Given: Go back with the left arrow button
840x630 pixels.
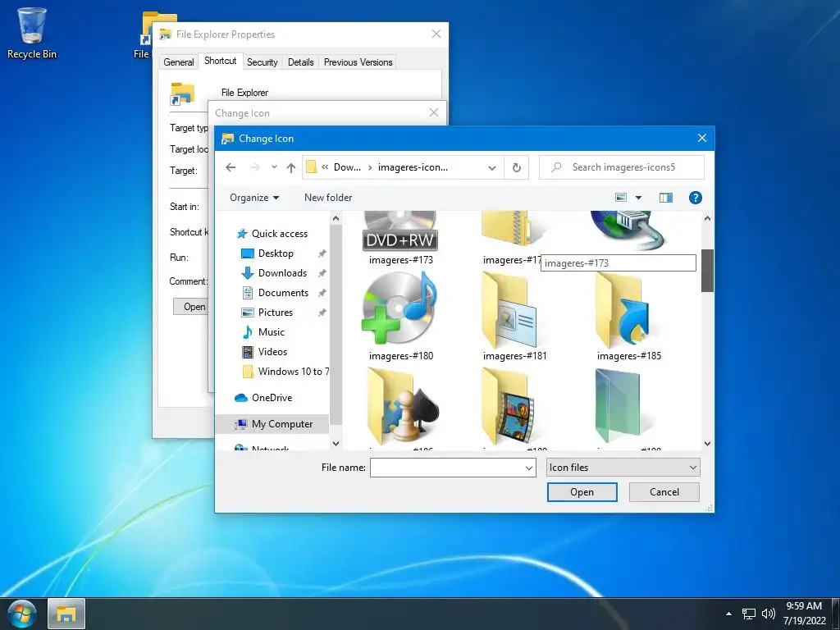Looking at the screenshot, I should click(x=231, y=167).
